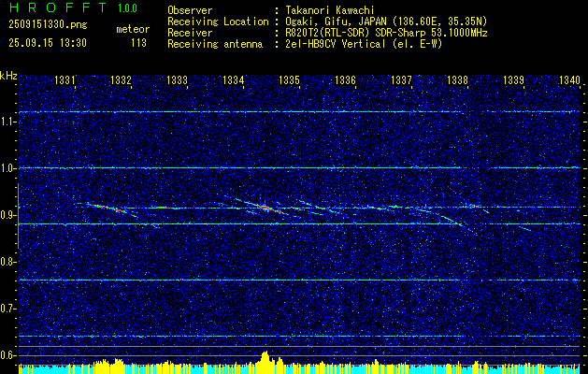Click the gray frequency range bar beside 0.9
The image size is (588, 374).
click(x=18, y=216)
